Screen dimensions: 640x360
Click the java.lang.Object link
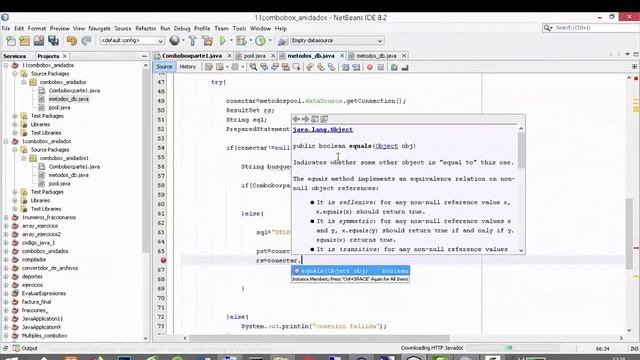pyautogui.click(x=323, y=129)
